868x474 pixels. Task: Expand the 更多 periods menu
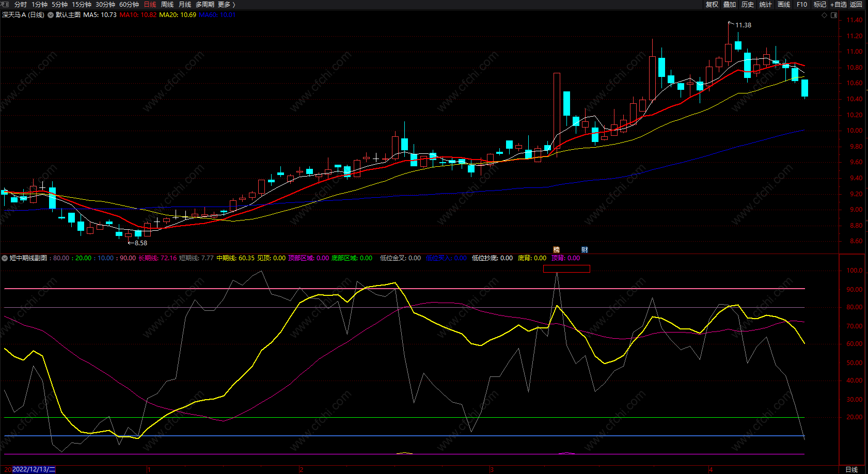click(x=226, y=5)
